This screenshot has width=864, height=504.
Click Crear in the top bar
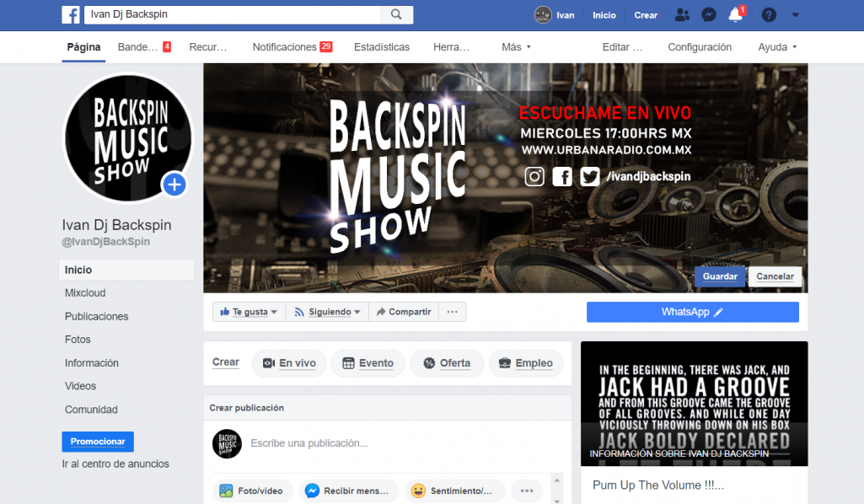pos(646,15)
